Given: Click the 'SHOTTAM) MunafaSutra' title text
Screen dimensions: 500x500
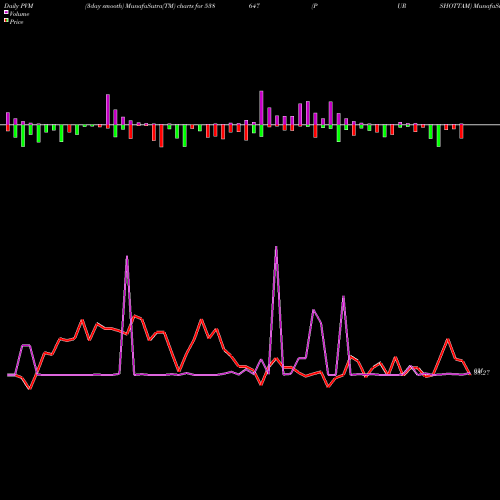Looking at the screenshot, I should 469,6.
